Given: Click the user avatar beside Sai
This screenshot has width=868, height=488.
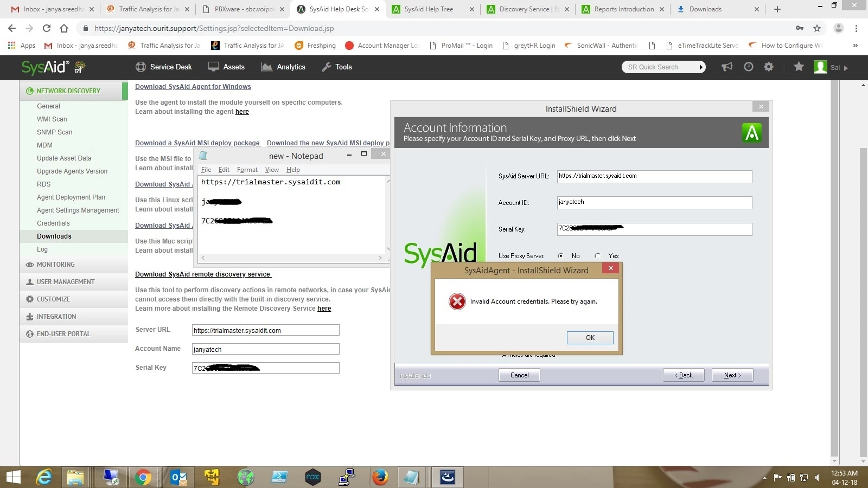Looking at the screenshot, I should [x=820, y=67].
